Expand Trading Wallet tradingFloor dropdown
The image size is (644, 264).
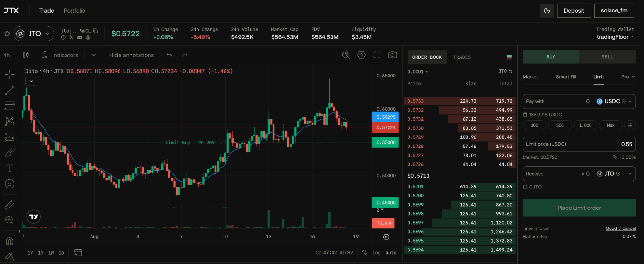(x=615, y=37)
